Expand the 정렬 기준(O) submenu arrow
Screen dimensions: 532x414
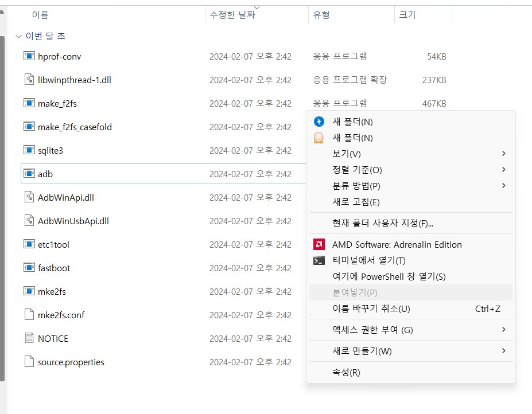coord(503,170)
